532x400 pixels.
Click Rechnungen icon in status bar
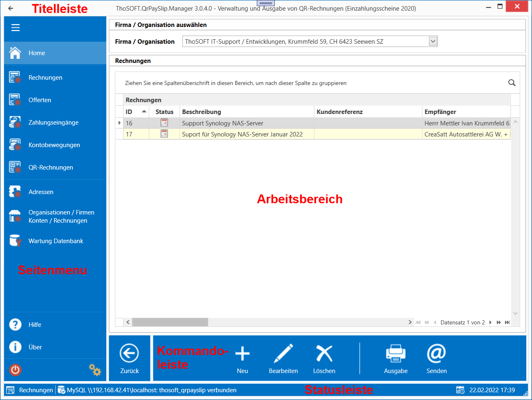coord(11,390)
